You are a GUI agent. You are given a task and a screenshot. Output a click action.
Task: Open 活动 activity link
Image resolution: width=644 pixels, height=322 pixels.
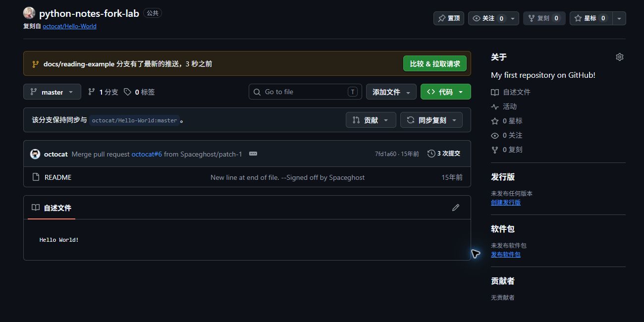(510, 107)
